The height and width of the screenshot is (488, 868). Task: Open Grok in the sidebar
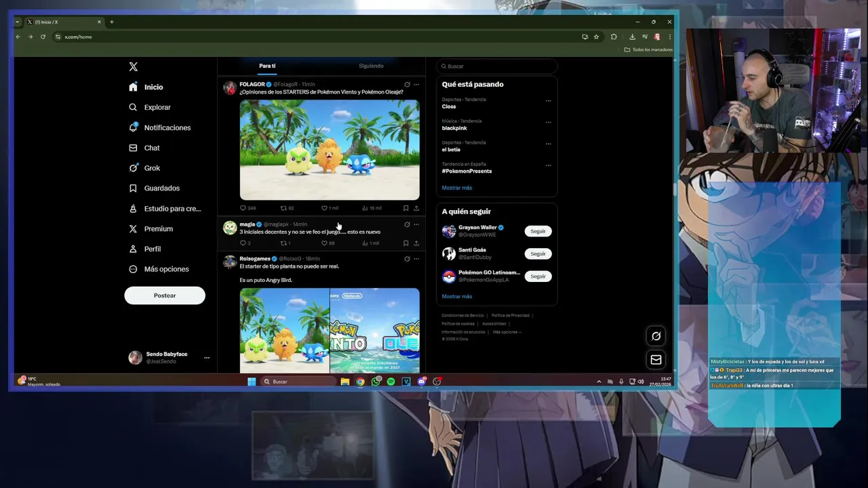click(144, 168)
